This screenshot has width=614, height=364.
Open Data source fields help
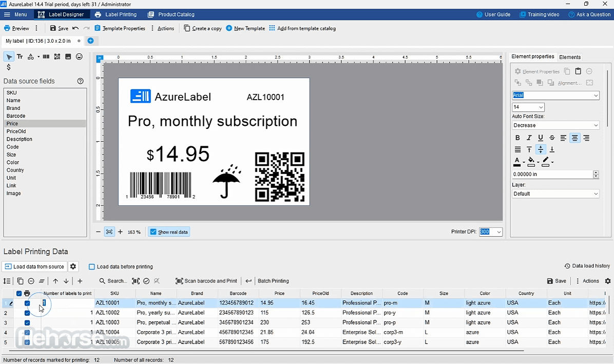pyautogui.click(x=80, y=81)
